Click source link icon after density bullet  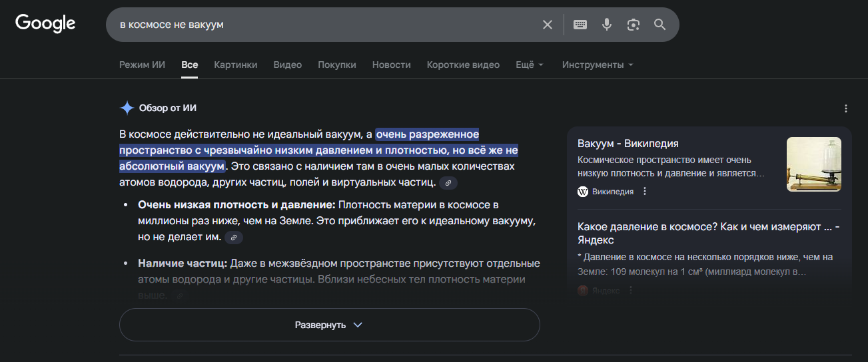[233, 238]
